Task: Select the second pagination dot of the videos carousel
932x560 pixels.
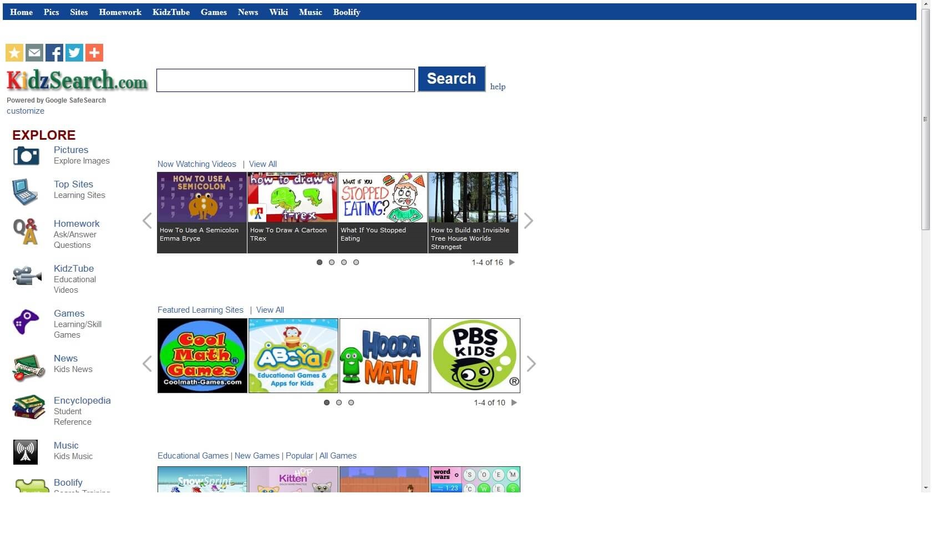Action: [332, 262]
